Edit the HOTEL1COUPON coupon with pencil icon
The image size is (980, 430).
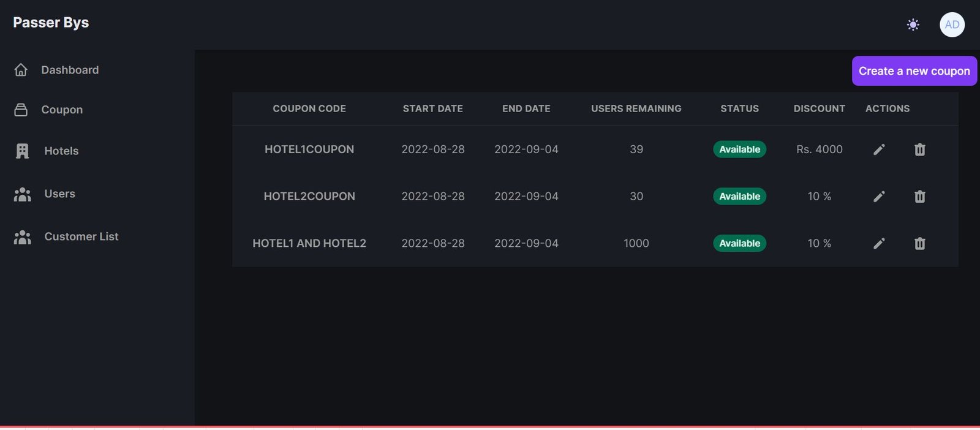[879, 149]
